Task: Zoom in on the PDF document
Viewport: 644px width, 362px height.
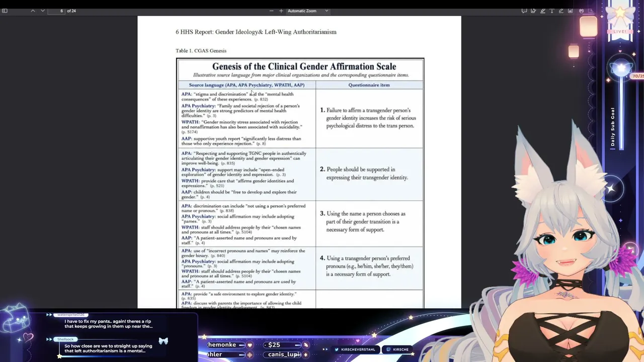Action: pyautogui.click(x=281, y=11)
